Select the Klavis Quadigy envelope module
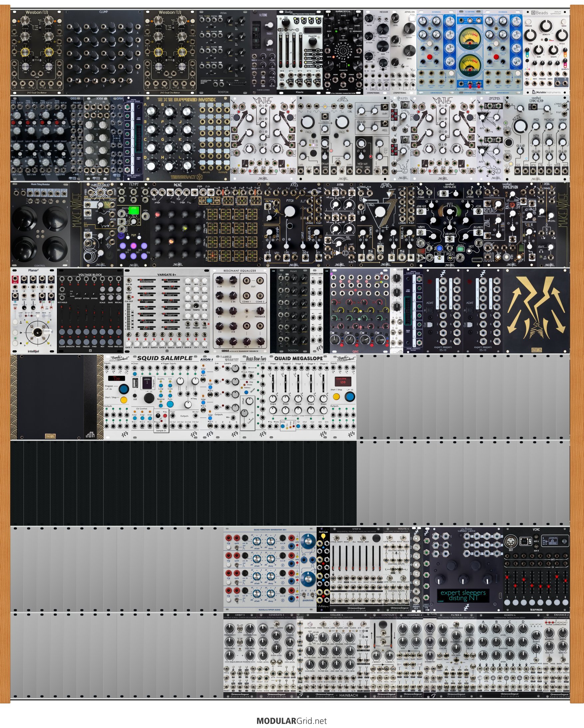 click(x=300, y=52)
